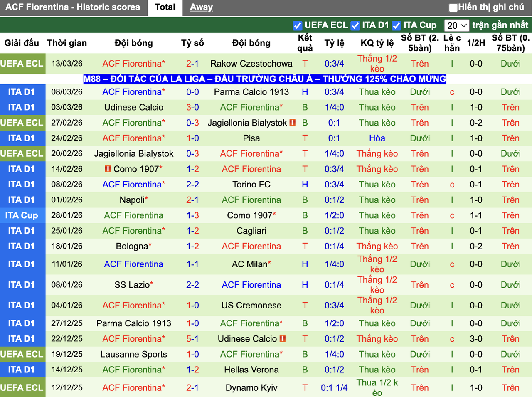Image resolution: width=532 pixels, height=397 pixels.
Task: Click Dynamo Kyiv team name
Action: [251, 387]
